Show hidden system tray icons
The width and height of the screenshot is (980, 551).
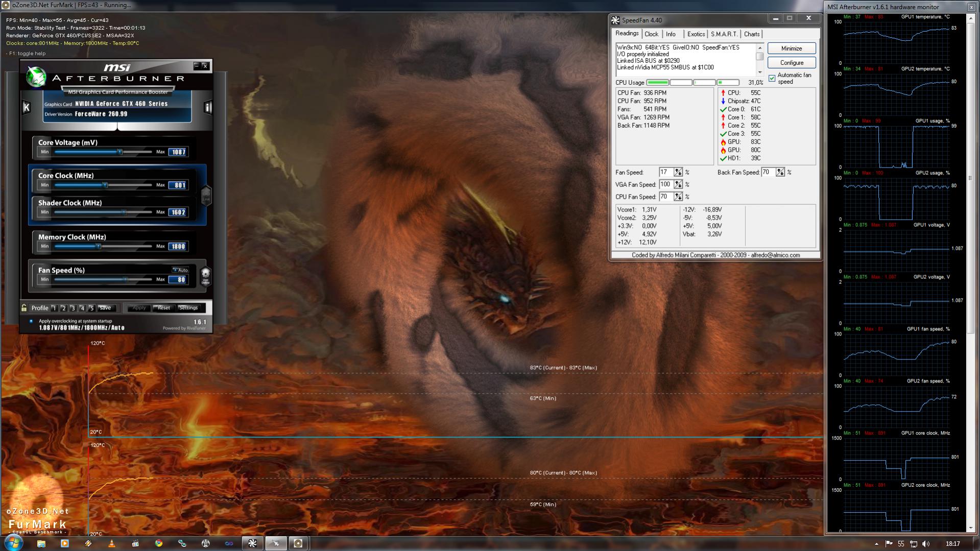[x=876, y=544]
